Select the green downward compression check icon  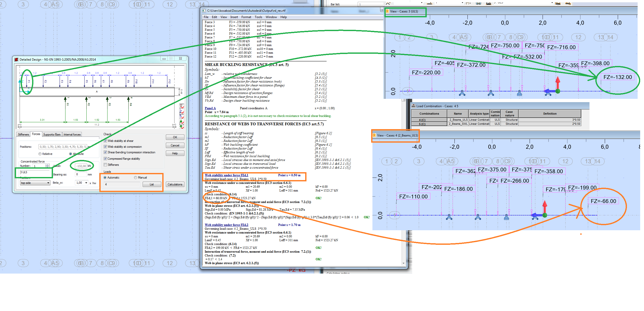181,121
